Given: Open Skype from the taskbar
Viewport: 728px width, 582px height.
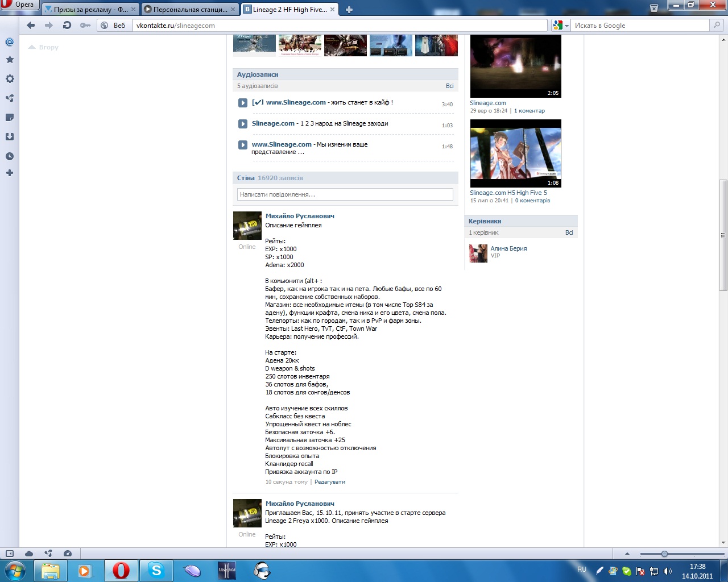Looking at the screenshot, I should tap(156, 571).
